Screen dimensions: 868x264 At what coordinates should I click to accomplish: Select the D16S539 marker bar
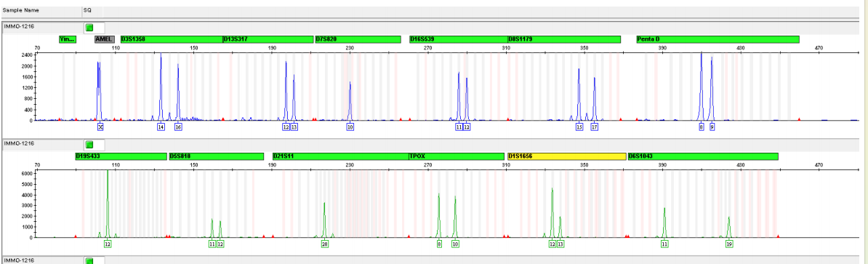pyautogui.click(x=459, y=39)
